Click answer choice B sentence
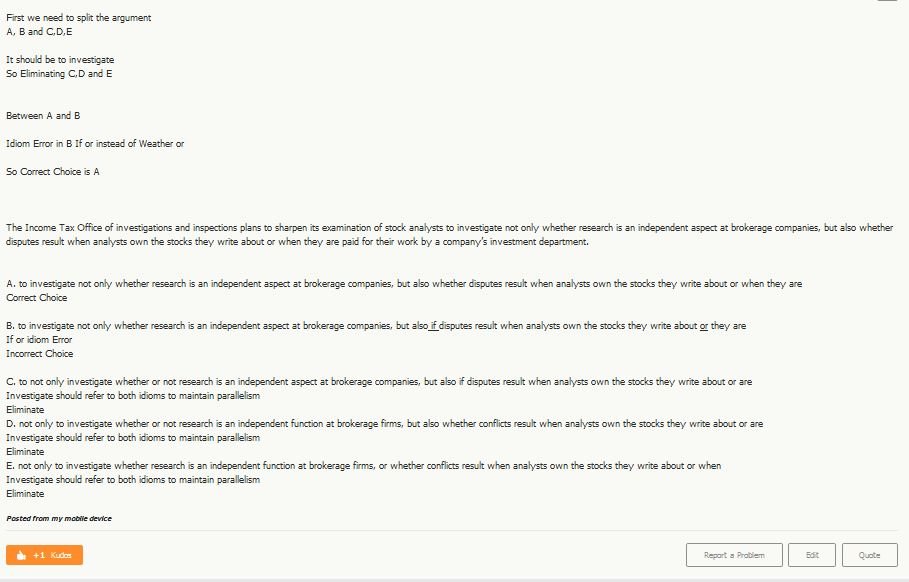Image resolution: width=909 pixels, height=582 pixels. (x=376, y=326)
